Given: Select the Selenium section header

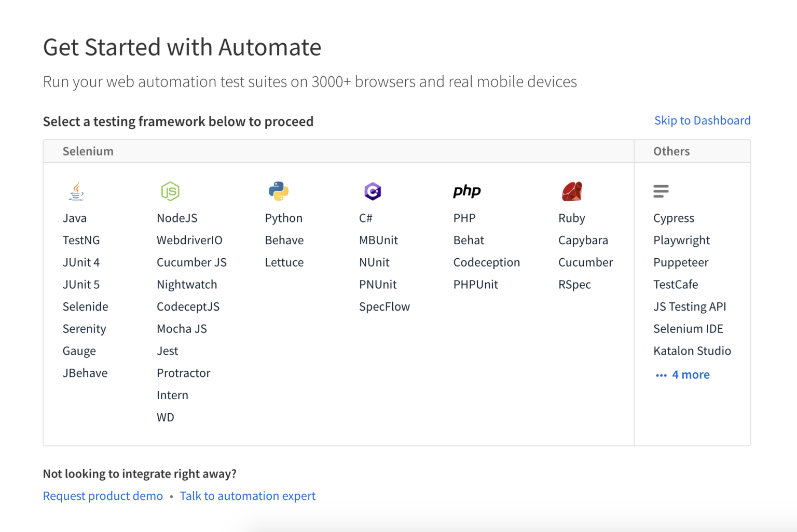Looking at the screenshot, I should (x=88, y=151).
